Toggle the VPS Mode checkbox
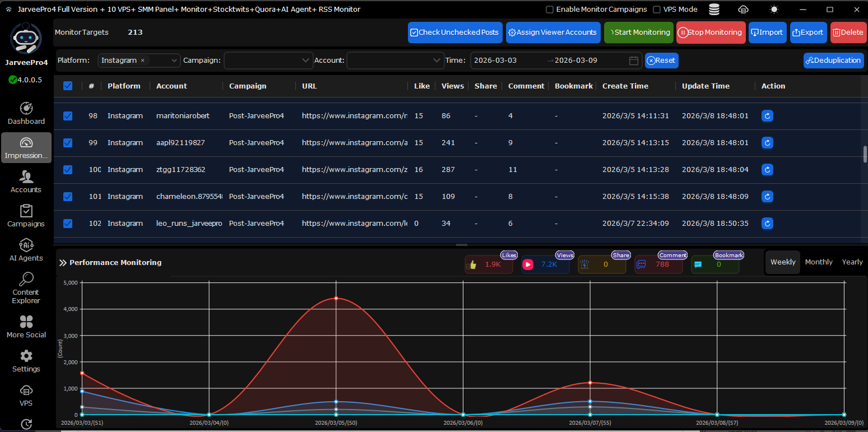The width and height of the screenshot is (868, 432). pos(657,10)
